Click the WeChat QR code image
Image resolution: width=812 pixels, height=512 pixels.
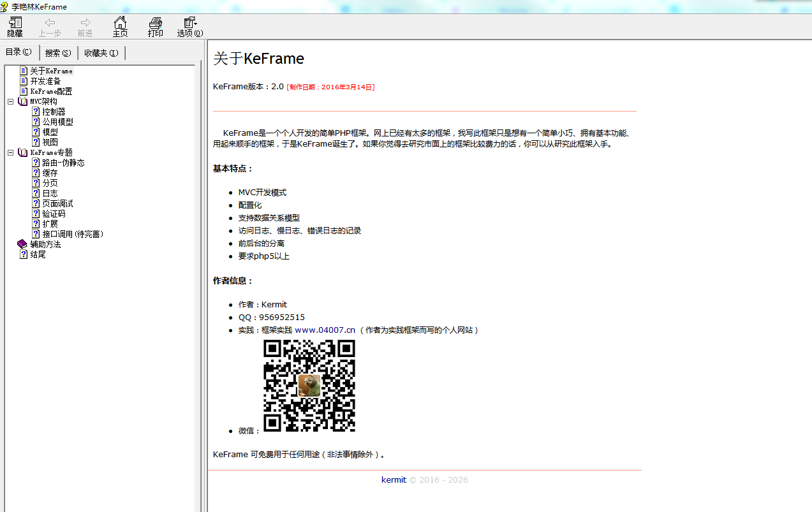[x=309, y=385]
